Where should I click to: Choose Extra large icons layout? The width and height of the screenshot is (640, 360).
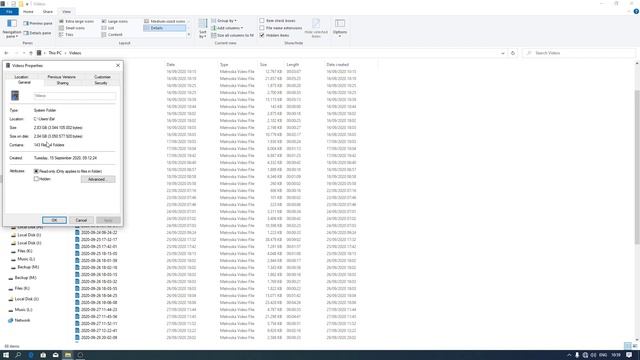click(x=76, y=21)
